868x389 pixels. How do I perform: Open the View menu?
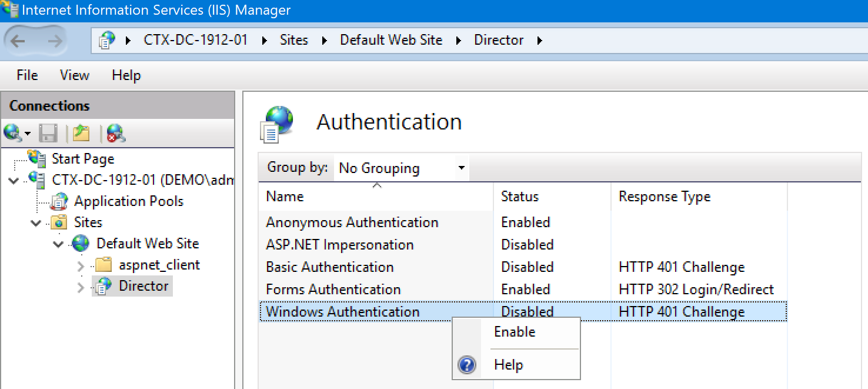[74, 75]
